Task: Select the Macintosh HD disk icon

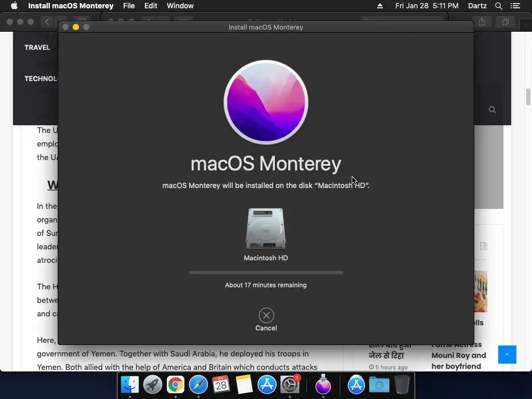Action: [265, 229]
